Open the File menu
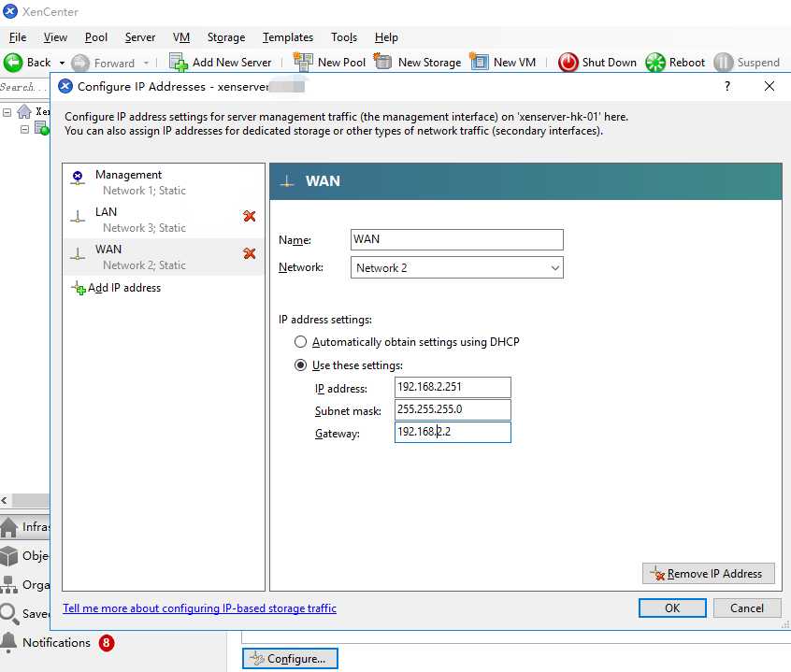Viewport: 791px width, 672px height. coord(18,37)
